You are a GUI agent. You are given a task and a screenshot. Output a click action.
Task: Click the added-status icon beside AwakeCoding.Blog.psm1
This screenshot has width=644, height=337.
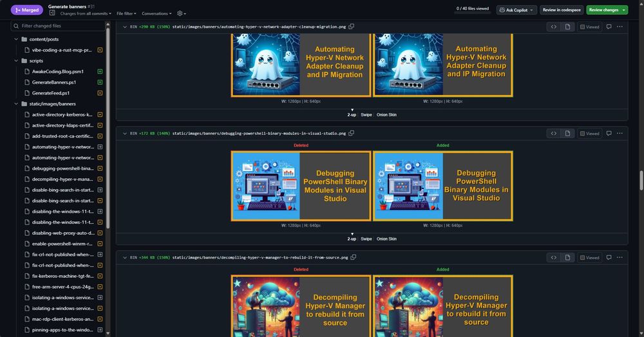[x=100, y=71]
